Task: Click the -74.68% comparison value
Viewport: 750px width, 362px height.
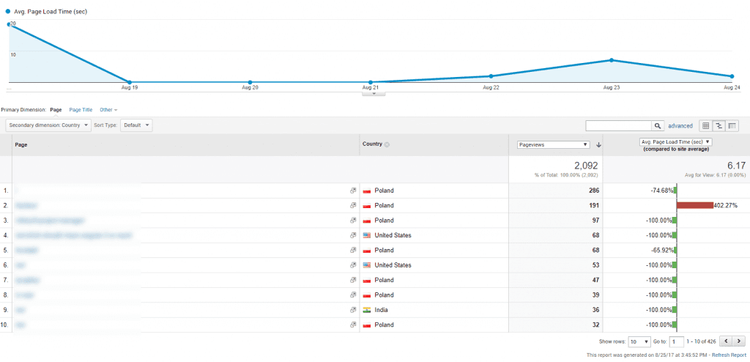Action: [x=662, y=190]
